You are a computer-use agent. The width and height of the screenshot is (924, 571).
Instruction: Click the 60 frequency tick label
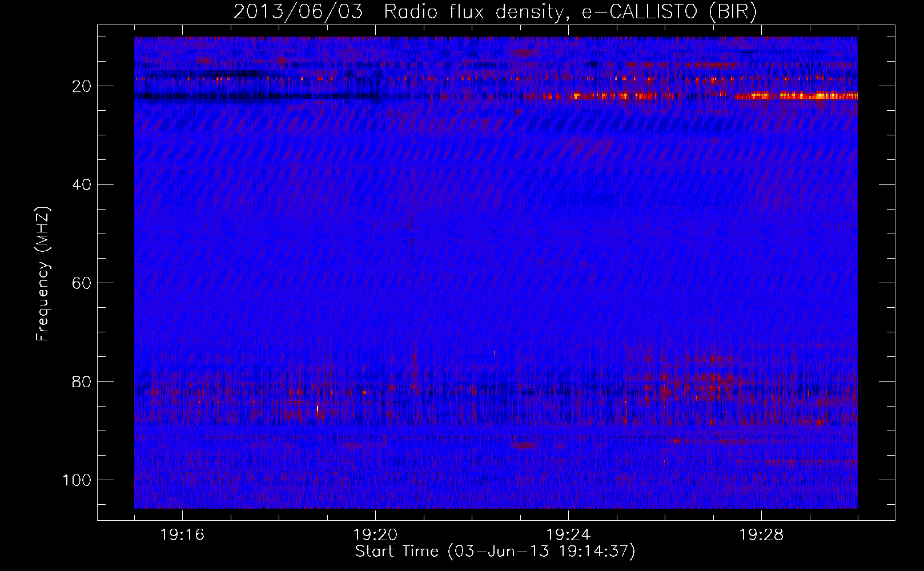[x=82, y=283]
